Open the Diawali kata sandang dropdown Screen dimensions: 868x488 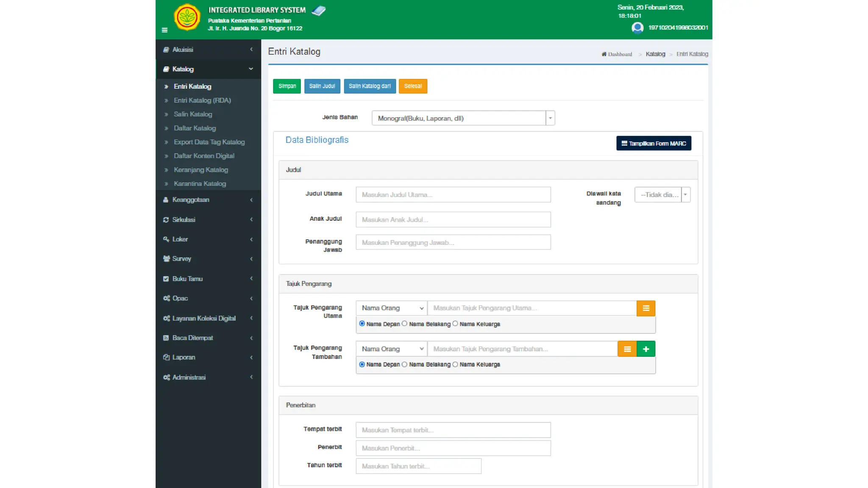(x=662, y=195)
